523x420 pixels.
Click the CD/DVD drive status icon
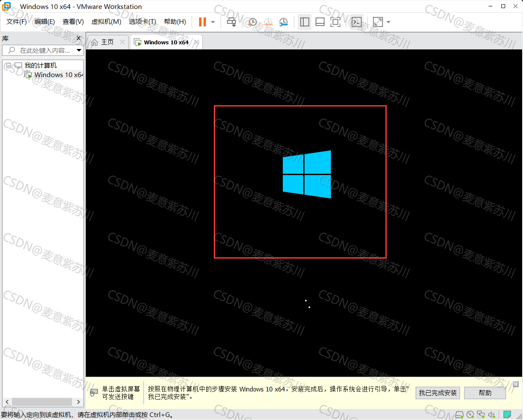(470, 414)
